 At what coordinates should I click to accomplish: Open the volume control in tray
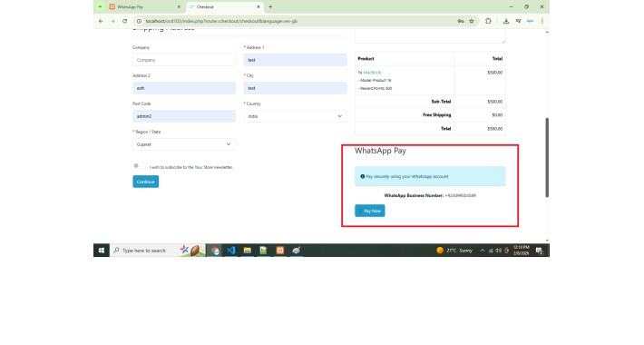pos(498,251)
